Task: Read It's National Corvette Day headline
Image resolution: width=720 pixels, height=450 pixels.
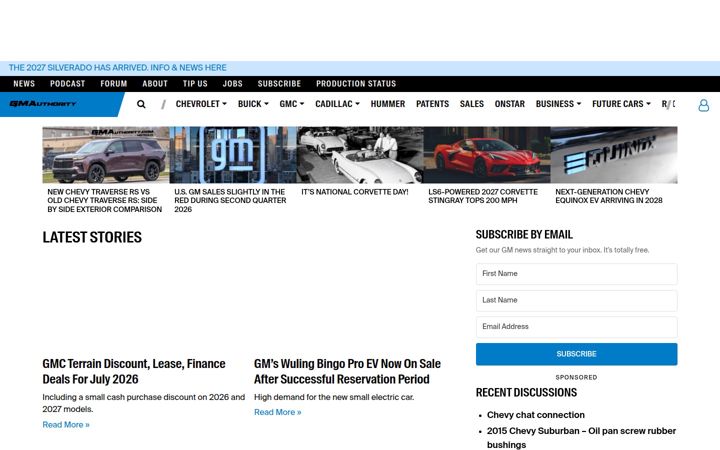Action: pos(354,192)
